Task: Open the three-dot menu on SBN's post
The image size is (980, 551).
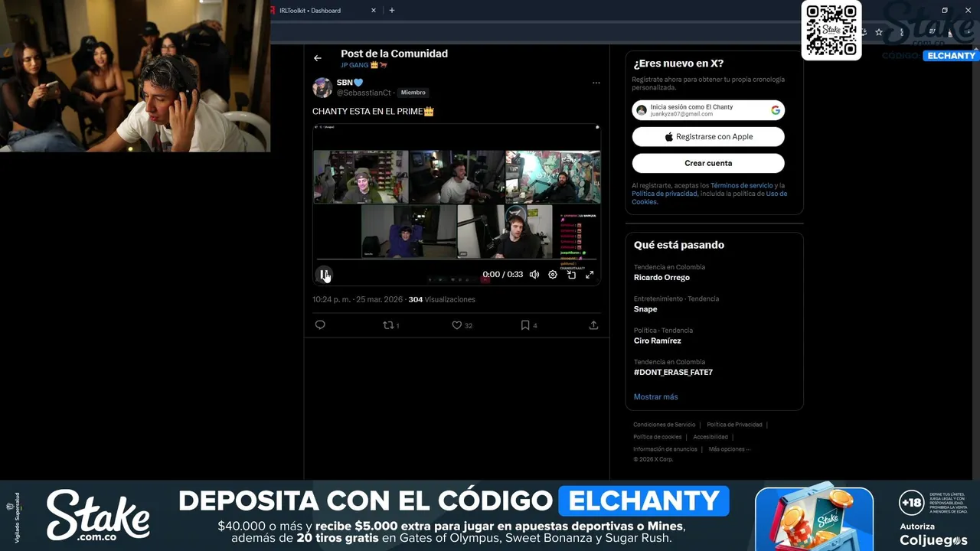Action: (596, 83)
